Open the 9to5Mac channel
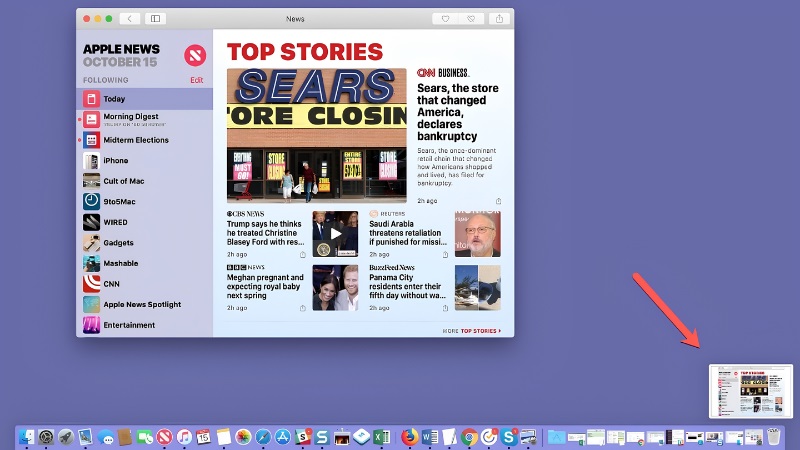Viewport: 800px width, 450px height. (x=144, y=202)
